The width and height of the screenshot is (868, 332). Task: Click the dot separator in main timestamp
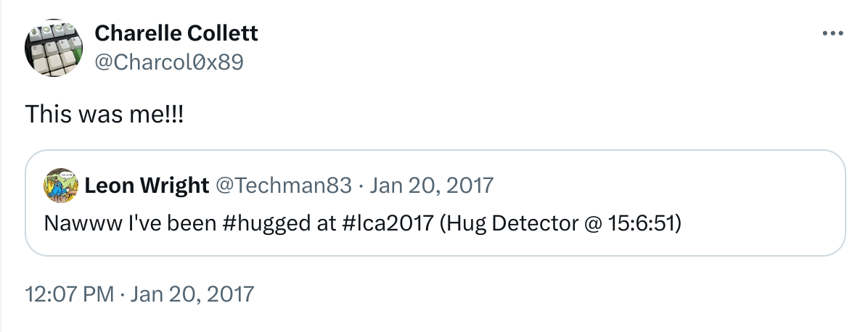123,294
